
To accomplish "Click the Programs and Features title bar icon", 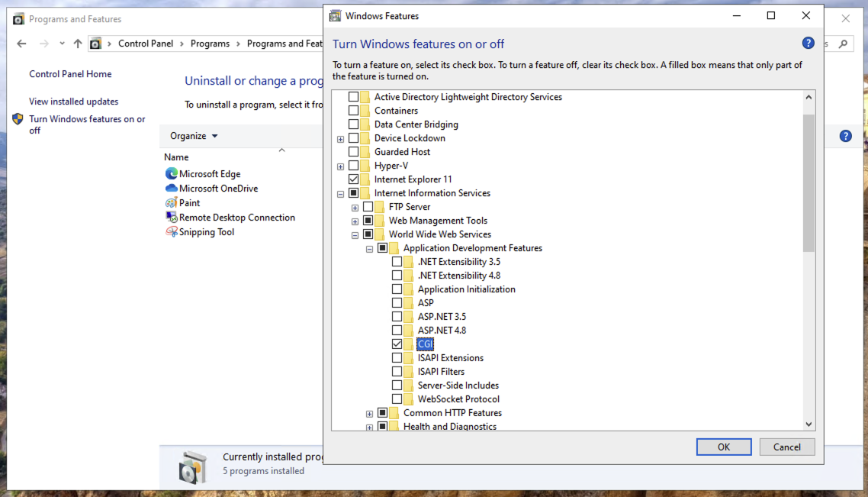I will coord(18,19).
